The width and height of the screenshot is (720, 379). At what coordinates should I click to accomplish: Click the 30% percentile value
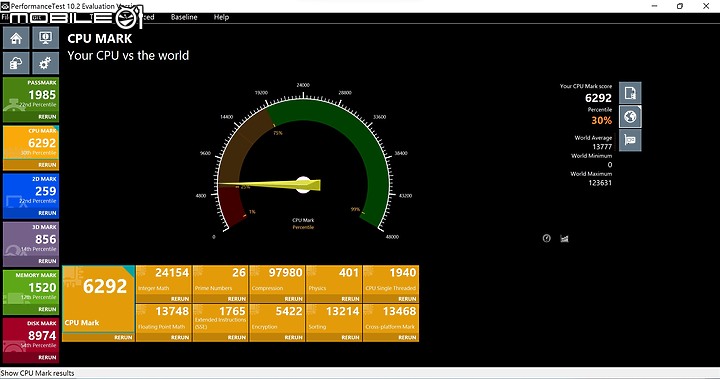602,120
